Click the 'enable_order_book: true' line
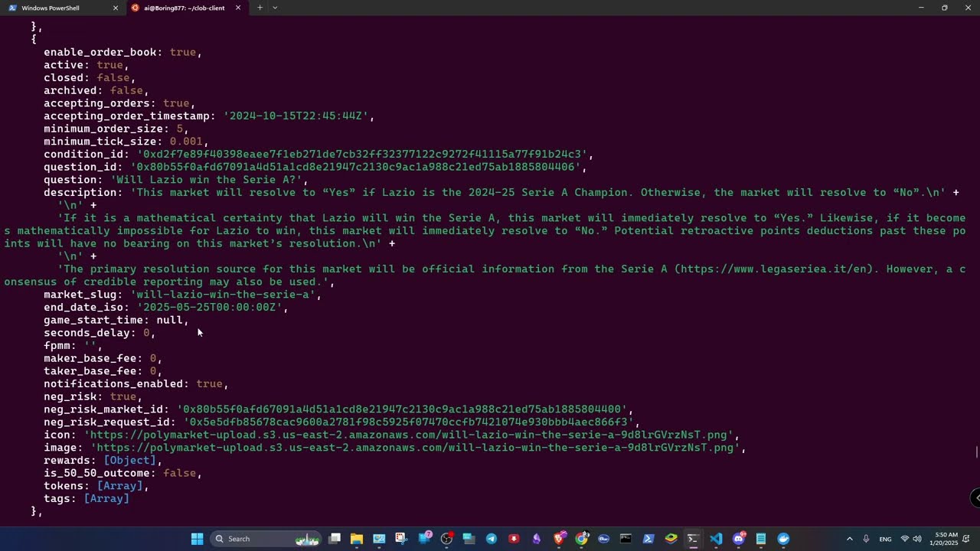This screenshot has height=551, width=980. [x=122, y=52]
